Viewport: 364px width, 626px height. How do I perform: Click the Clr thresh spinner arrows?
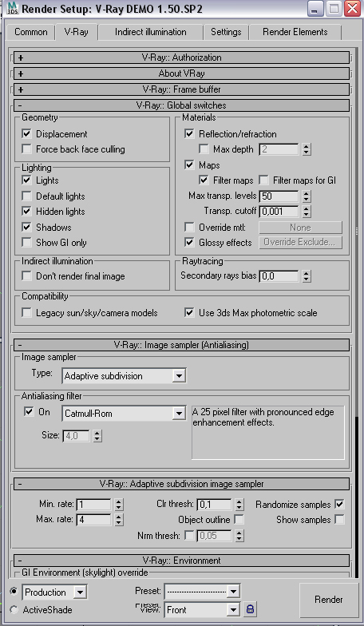(x=239, y=505)
